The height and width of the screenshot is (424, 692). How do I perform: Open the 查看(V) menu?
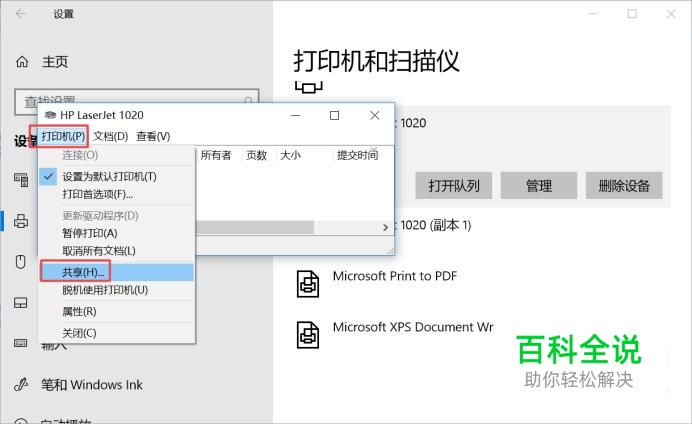pos(153,136)
